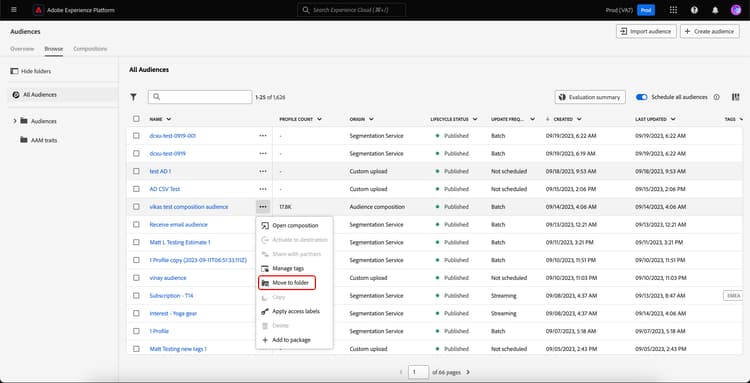The width and height of the screenshot is (750, 383).
Task: Click the Move to folder icon in menu
Action: (x=265, y=283)
